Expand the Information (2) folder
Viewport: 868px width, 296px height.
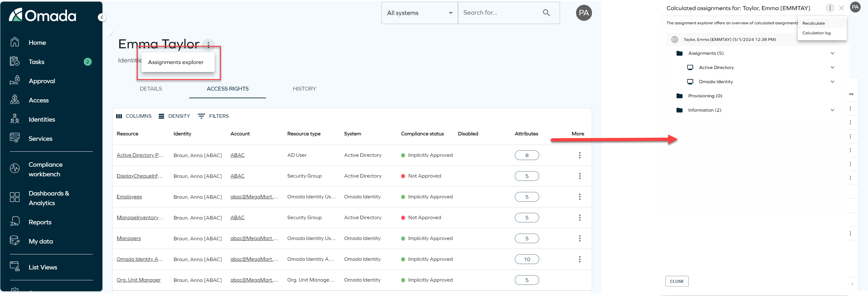(832, 110)
